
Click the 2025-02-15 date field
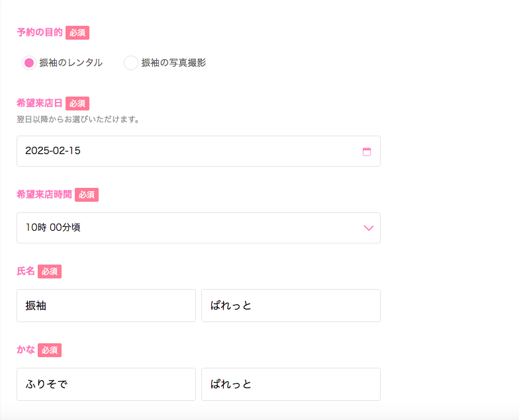click(199, 151)
